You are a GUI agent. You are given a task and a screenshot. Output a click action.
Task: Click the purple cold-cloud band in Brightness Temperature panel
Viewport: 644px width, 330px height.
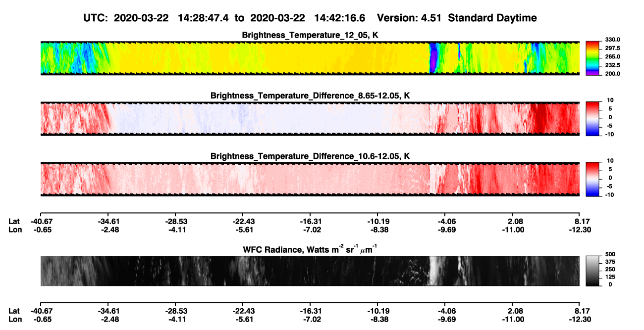433,58
